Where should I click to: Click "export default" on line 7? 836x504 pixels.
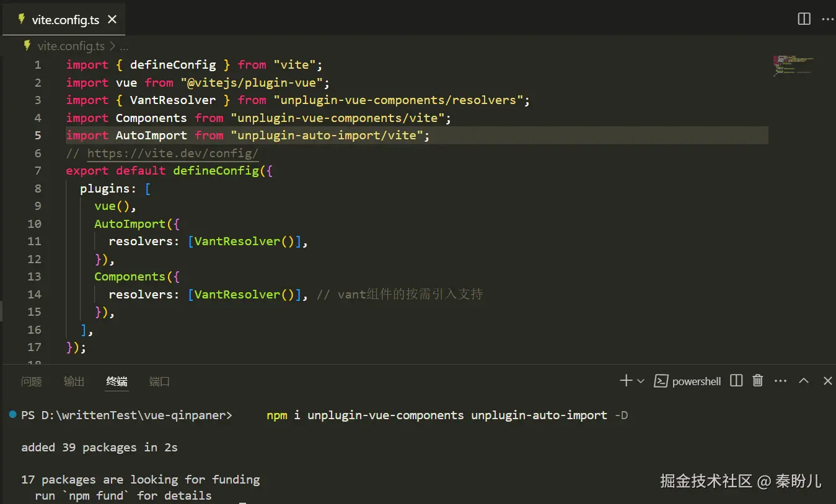pos(116,171)
